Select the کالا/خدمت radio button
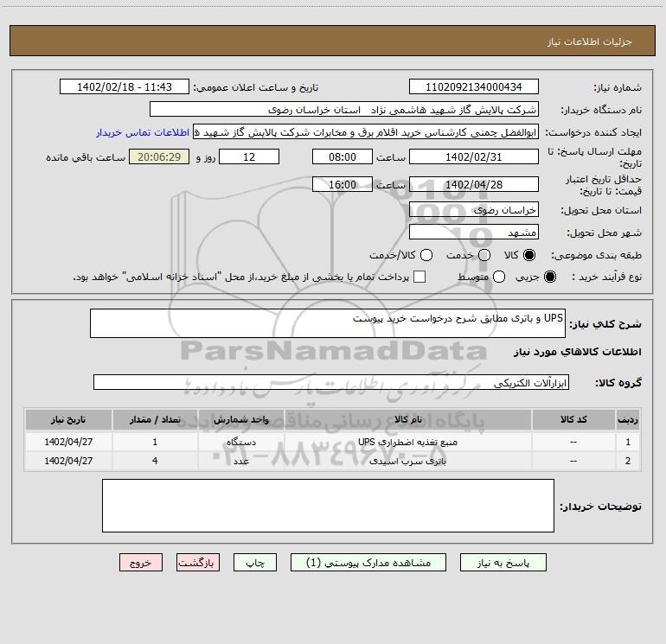 pyautogui.click(x=426, y=255)
